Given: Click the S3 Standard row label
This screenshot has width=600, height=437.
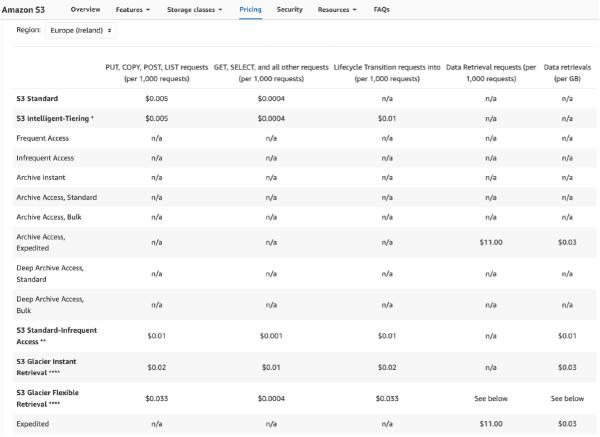Looking at the screenshot, I should click(37, 99).
